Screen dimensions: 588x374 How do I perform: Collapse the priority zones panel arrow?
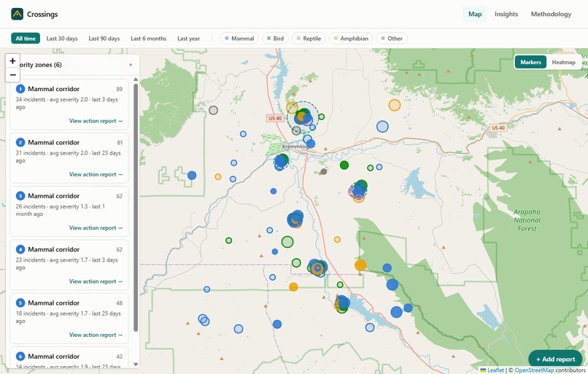tap(131, 64)
